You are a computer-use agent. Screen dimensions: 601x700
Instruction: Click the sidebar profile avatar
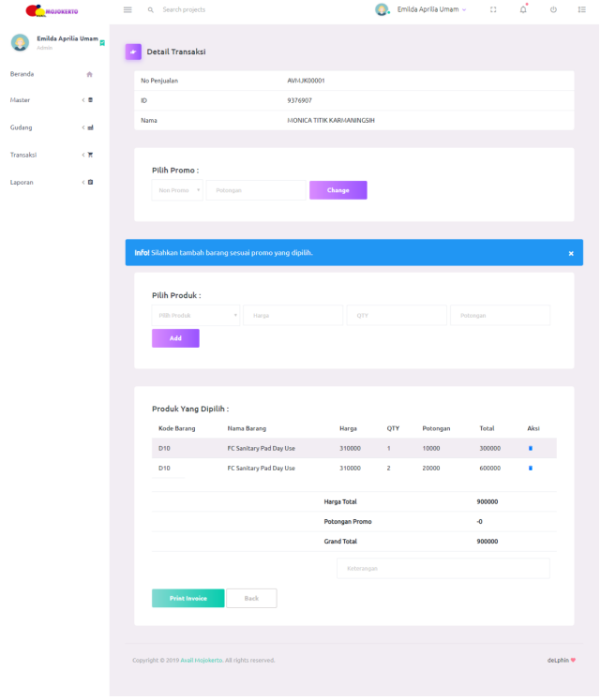tap(20, 42)
